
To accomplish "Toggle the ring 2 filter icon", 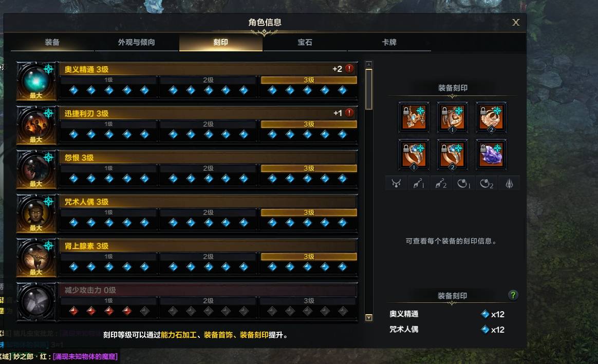I will (486, 184).
